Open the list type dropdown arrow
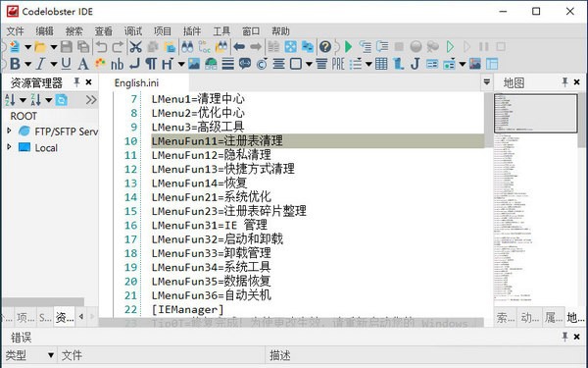This screenshot has height=368, width=588. (x=368, y=64)
